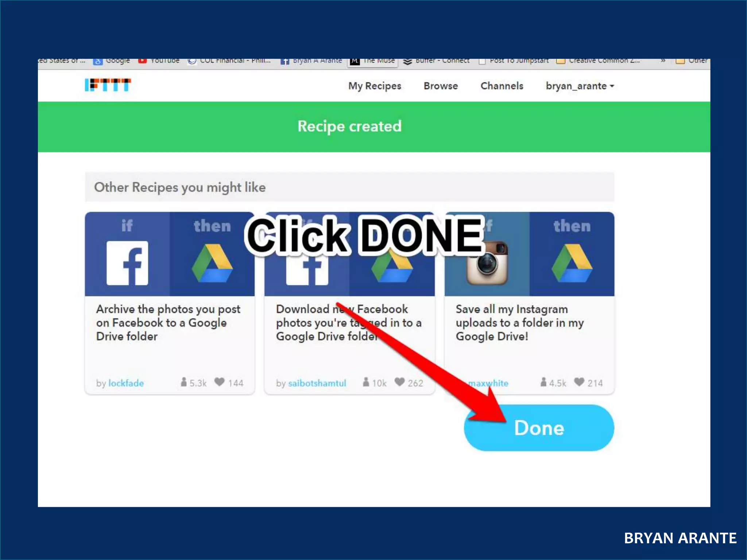The width and height of the screenshot is (747, 560).
Task: Click the users icon beside 5.3k
Action: [183, 382]
